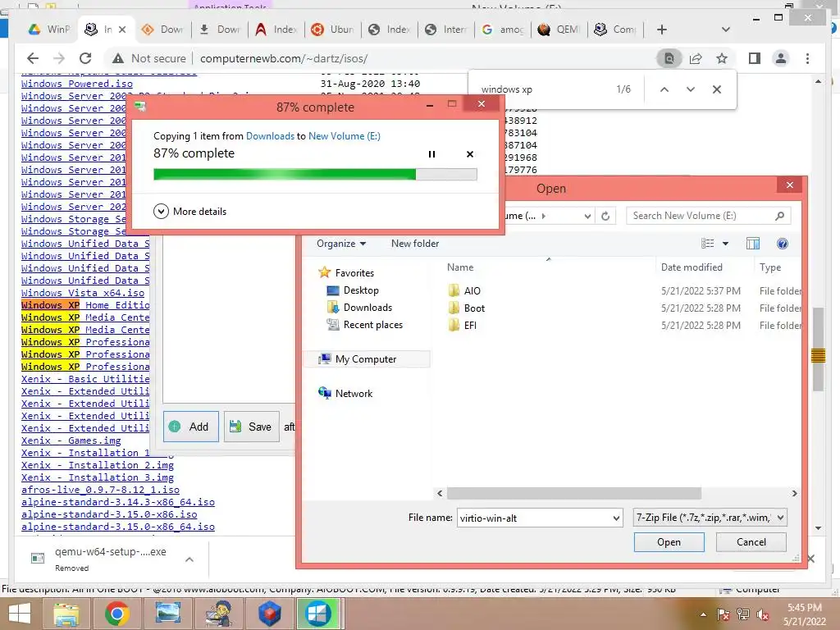This screenshot has height=630, width=840.
Task: Refresh location in Open dialog
Action: tap(605, 216)
